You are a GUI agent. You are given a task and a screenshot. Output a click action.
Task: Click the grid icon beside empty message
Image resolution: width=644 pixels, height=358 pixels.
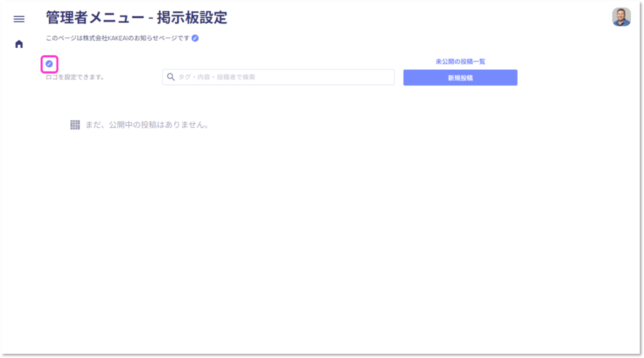coord(75,125)
